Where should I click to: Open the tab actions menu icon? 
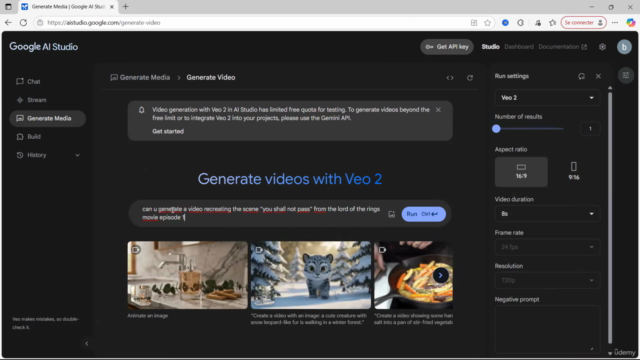click(8, 7)
